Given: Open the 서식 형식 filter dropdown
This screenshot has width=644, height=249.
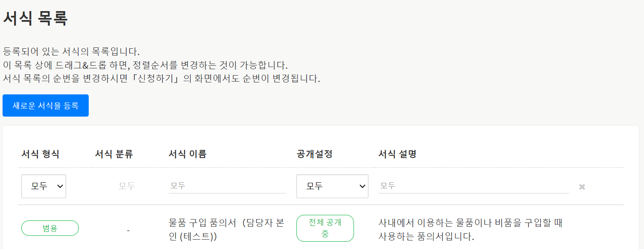Looking at the screenshot, I should (x=44, y=186).
